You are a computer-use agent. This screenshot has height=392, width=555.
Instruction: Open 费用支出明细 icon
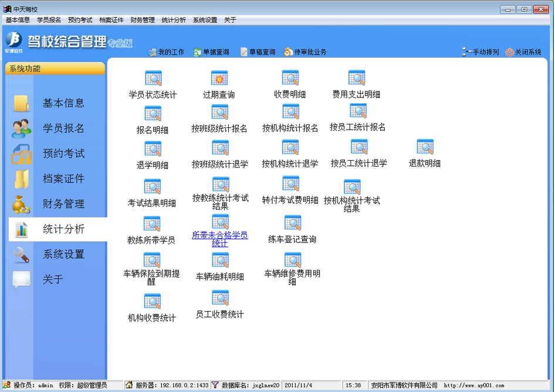point(357,77)
